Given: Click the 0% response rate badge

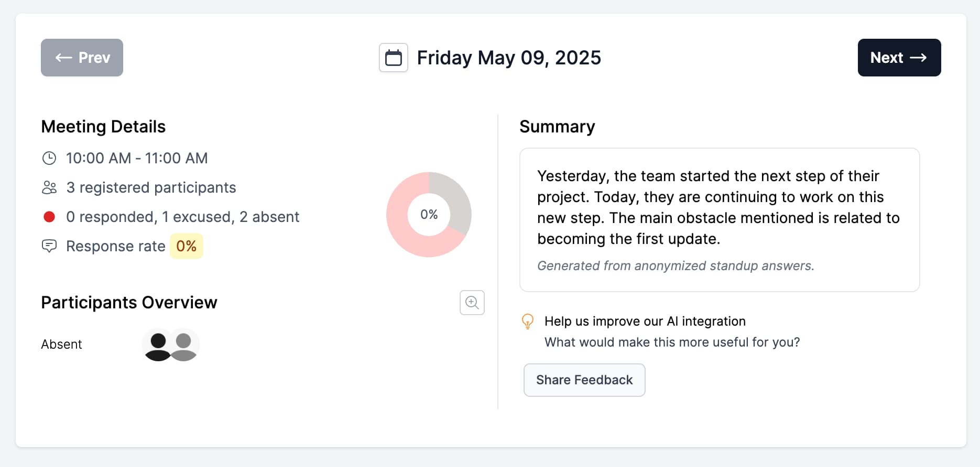Looking at the screenshot, I should [186, 246].
